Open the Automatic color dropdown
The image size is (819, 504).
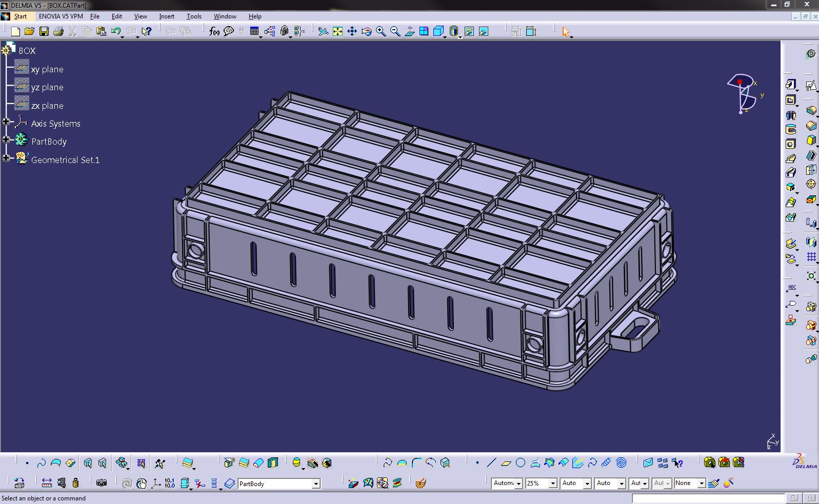(x=518, y=483)
